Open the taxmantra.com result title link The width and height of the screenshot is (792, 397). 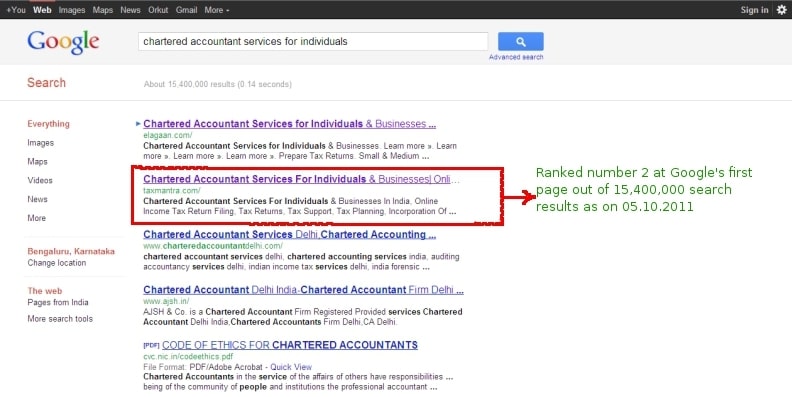(x=301, y=179)
